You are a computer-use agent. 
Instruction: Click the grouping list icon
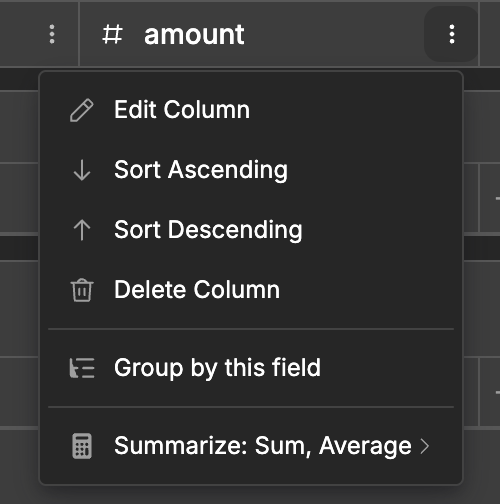coord(82,368)
